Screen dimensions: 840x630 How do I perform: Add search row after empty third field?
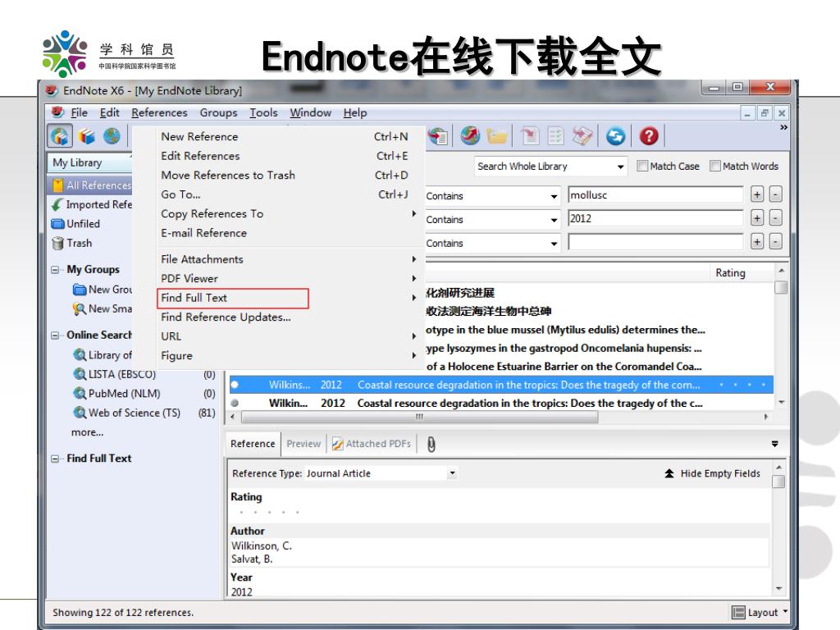click(757, 242)
